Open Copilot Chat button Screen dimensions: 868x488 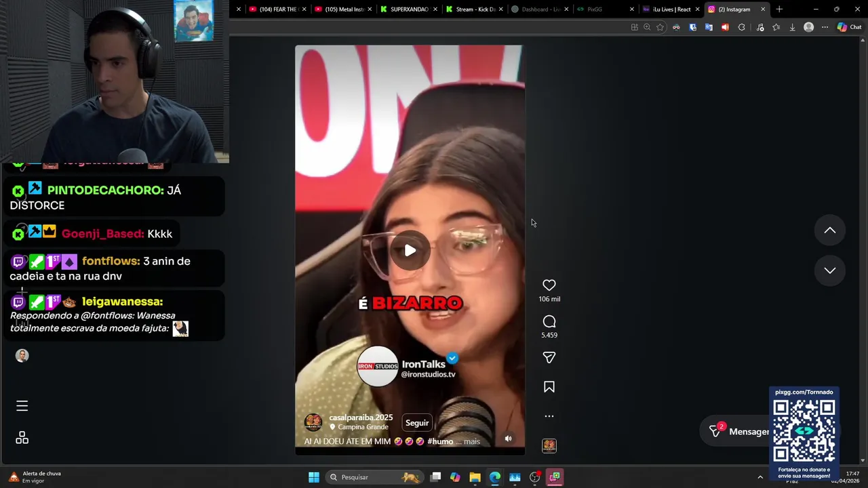849,27
